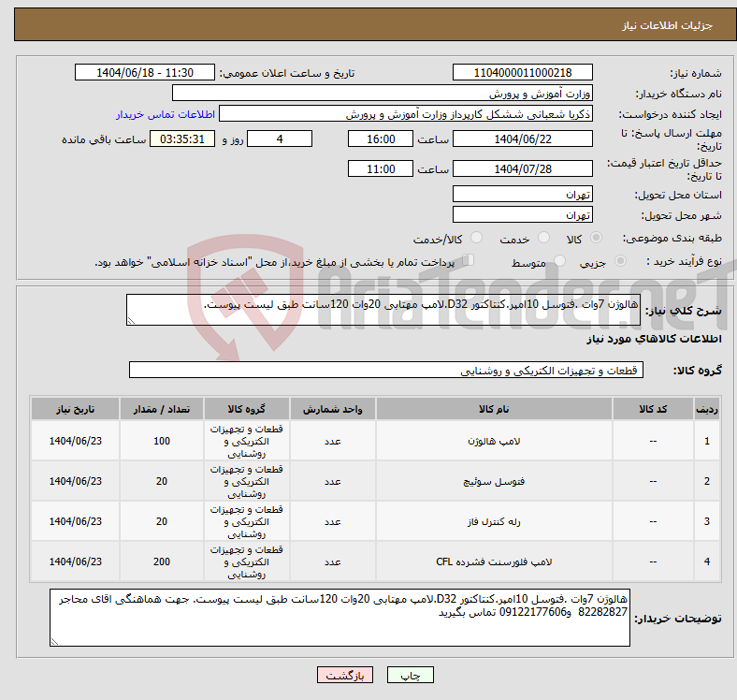737x700 pixels.
Task: Click the item name لامپ هالوژن
Action: pos(494,442)
